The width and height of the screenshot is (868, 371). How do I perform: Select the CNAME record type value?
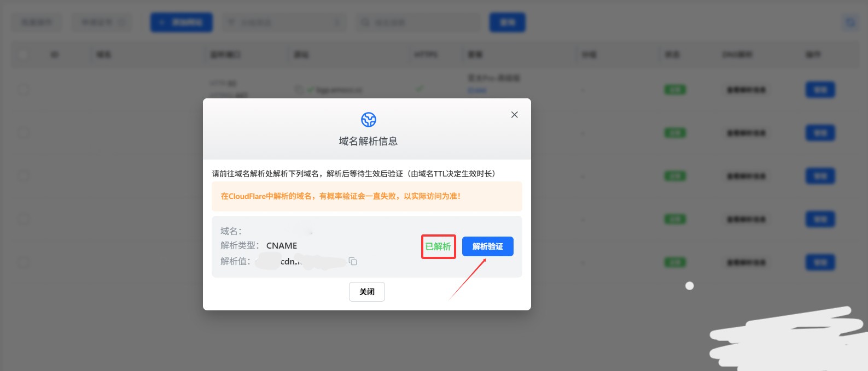coord(282,246)
